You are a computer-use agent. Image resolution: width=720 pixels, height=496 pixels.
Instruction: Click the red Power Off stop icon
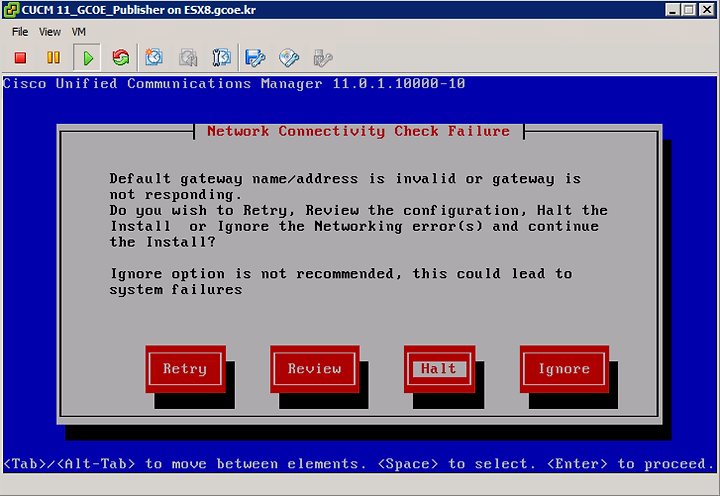pos(20,58)
